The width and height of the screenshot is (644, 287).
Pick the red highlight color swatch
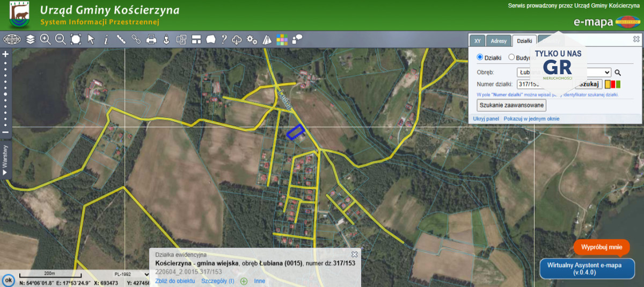[613, 84]
